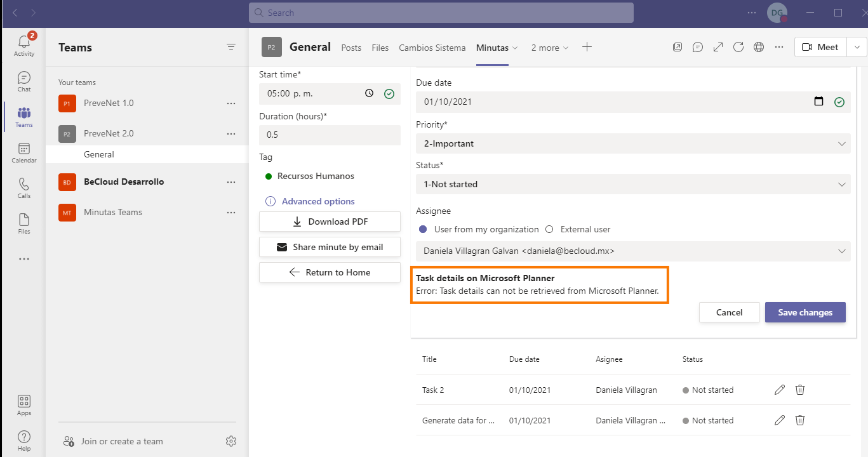Expand the Meet options arrow

point(857,47)
